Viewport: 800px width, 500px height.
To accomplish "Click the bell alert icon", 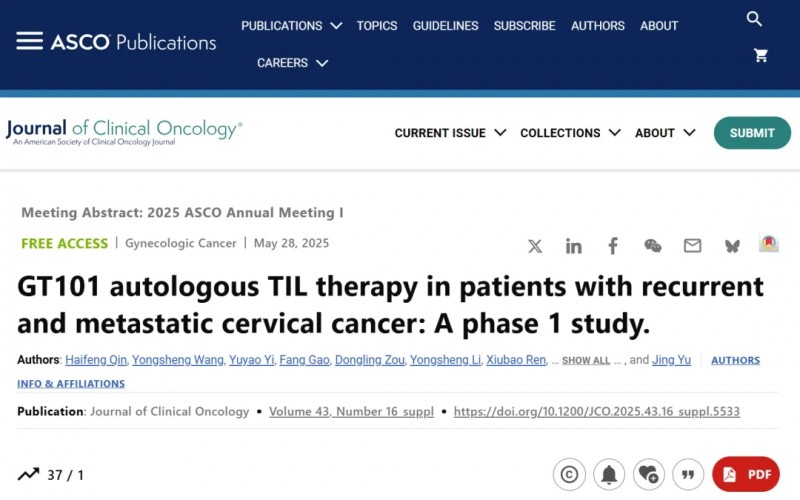I will click(x=609, y=474).
